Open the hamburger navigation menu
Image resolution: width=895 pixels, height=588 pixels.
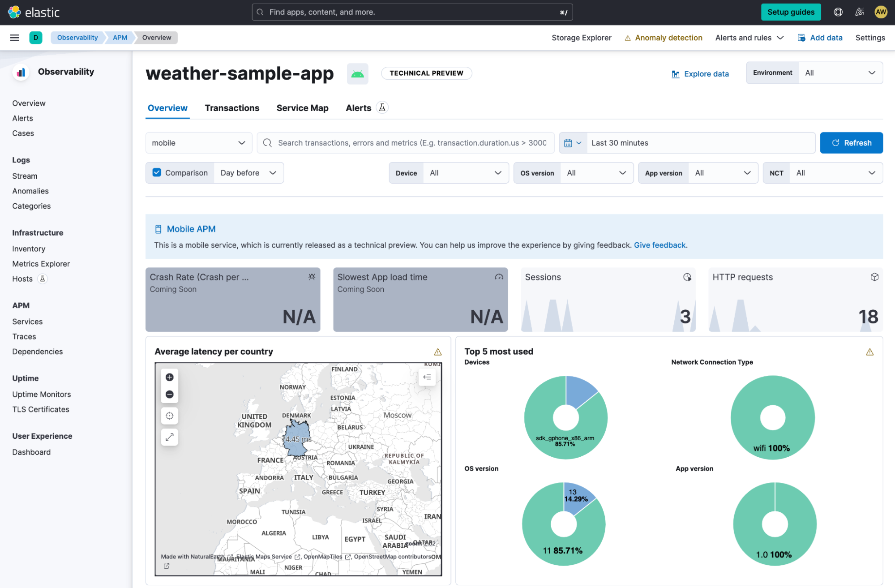(x=14, y=38)
